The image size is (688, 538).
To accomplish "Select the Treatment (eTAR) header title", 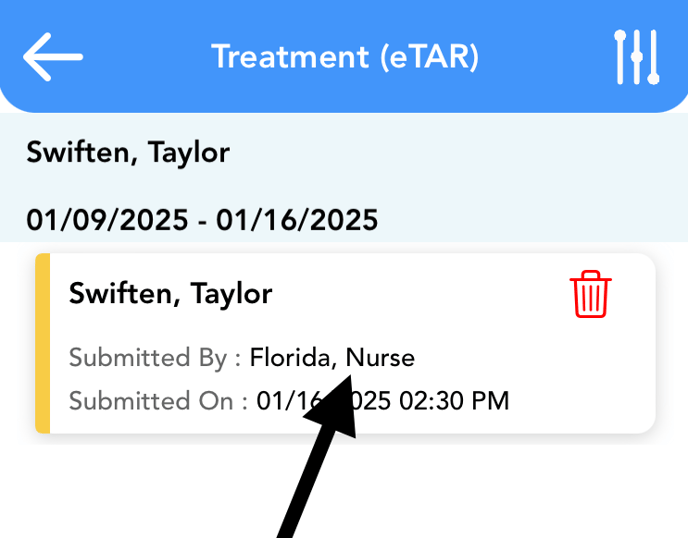I will [x=345, y=57].
